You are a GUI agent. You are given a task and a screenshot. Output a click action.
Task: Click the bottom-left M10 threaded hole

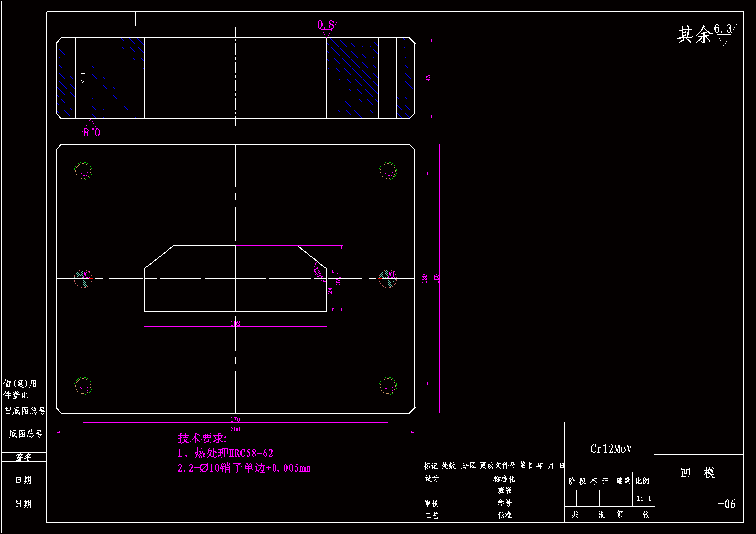(83, 386)
